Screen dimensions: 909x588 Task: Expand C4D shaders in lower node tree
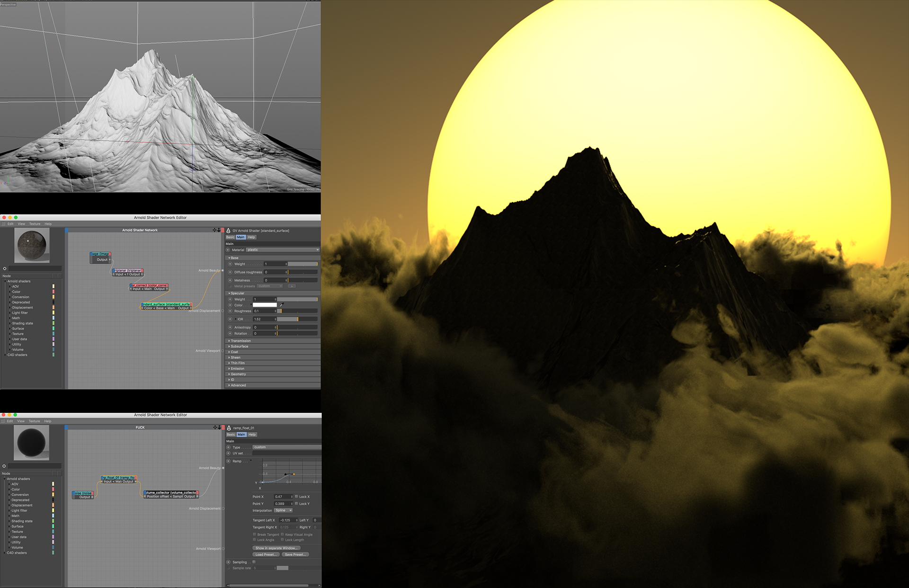(5, 552)
